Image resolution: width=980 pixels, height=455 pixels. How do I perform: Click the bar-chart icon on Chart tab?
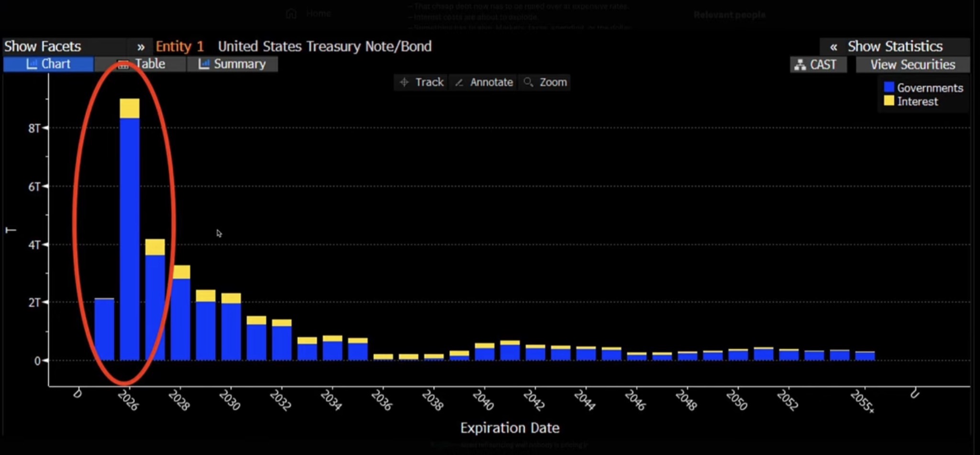[x=32, y=64]
